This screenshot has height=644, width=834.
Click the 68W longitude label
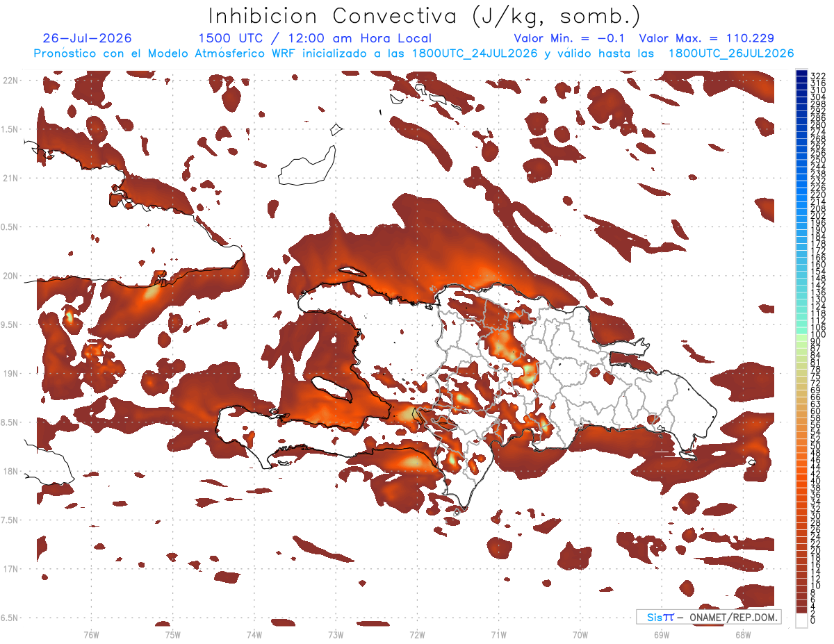[x=743, y=634]
